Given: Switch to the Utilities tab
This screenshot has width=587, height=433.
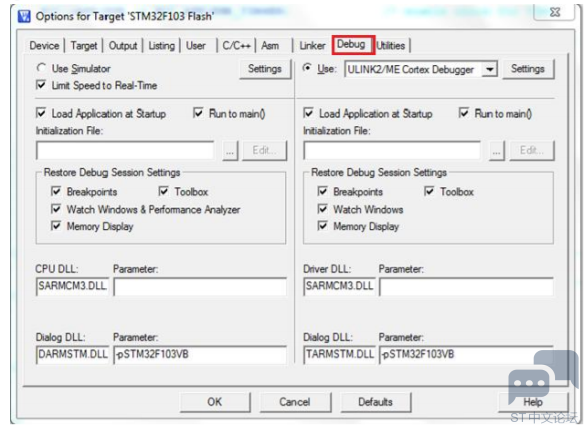Looking at the screenshot, I should click(390, 46).
